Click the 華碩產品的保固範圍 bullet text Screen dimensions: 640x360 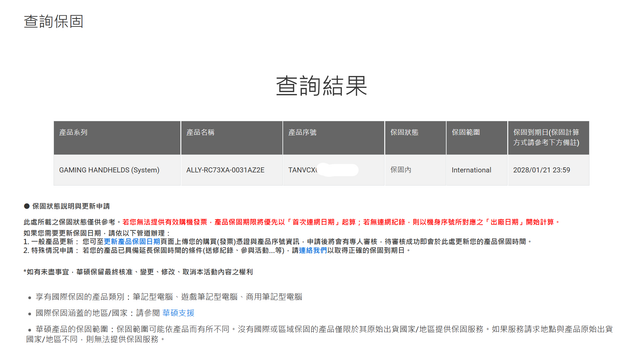point(319,334)
